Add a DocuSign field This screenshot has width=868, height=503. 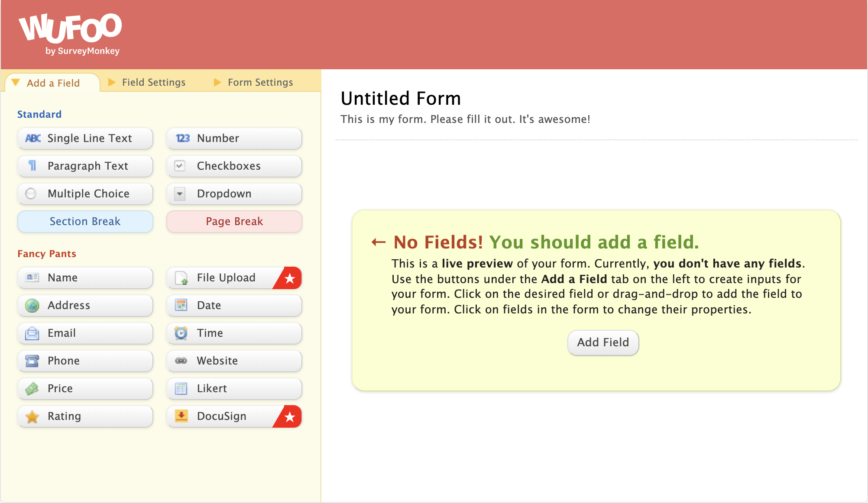click(x=234, y=416)
